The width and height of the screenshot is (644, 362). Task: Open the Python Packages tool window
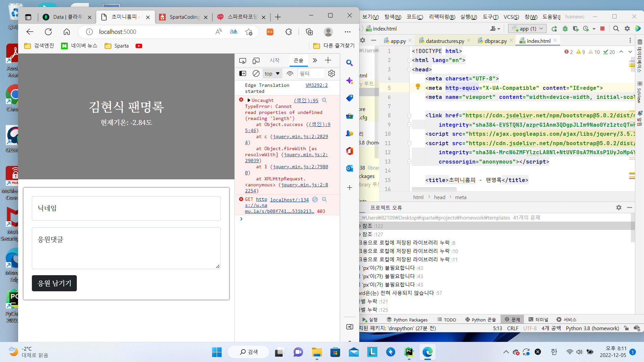point(407,319)
